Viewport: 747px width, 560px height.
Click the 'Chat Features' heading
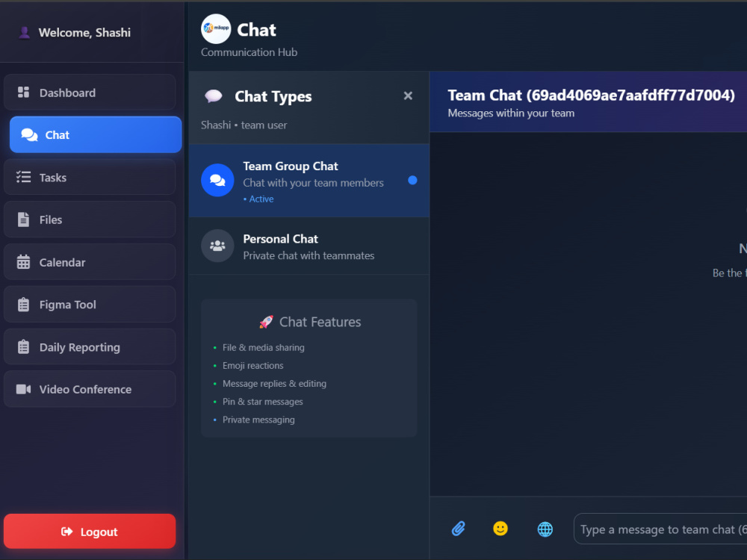pyautogui.click(x=320, y=322)
